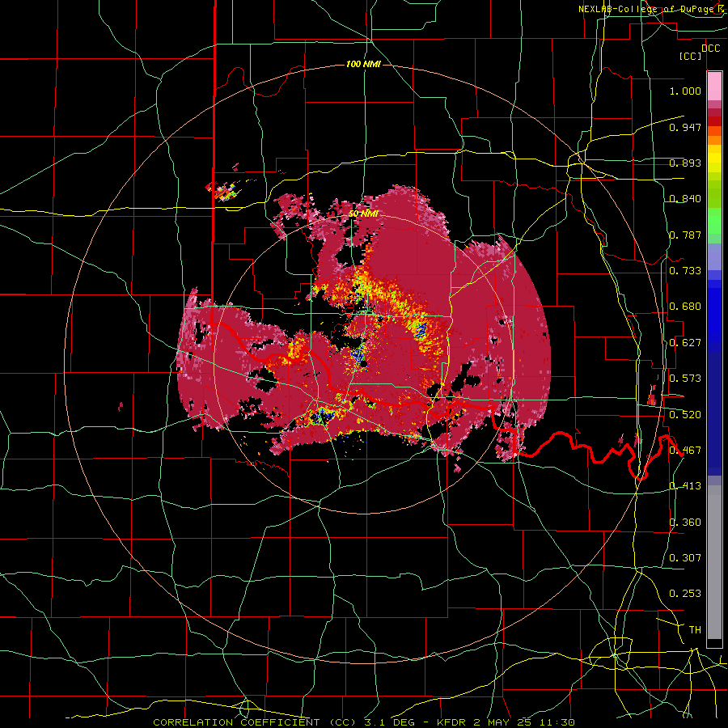Pick the light pink swatch atop the color scale
728x728 pixels.
714,86
